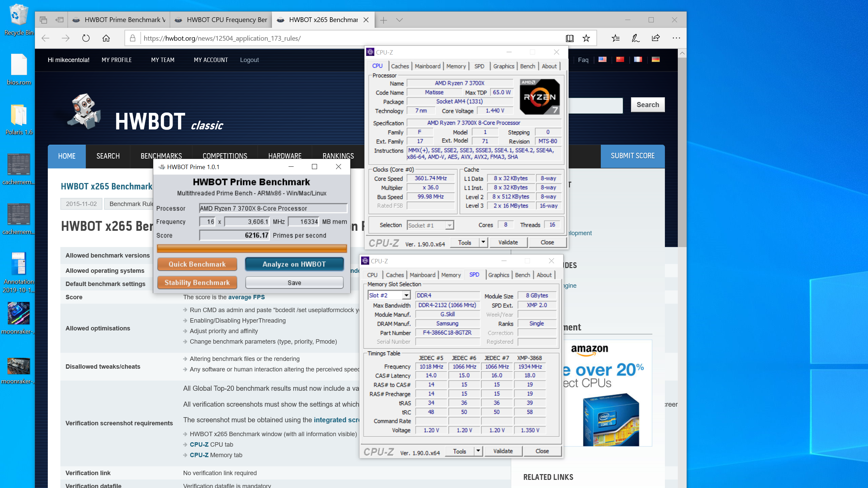Go to MY PROFILE page
Viewport: 868px width, 488px height.
pyautogui.click(x=117, y=60)
